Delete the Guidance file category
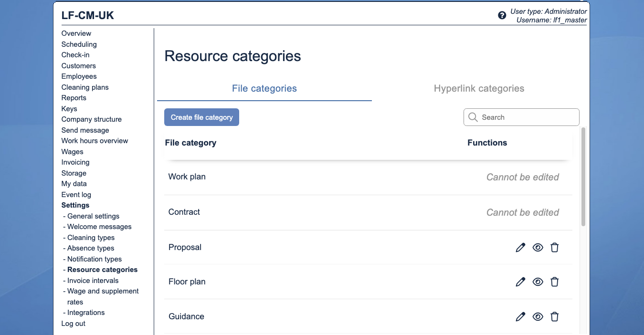 click(554, 316)
